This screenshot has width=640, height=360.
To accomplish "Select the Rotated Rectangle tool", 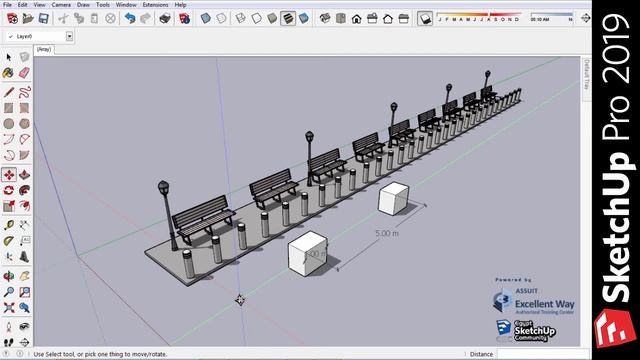I will [24, 108].
